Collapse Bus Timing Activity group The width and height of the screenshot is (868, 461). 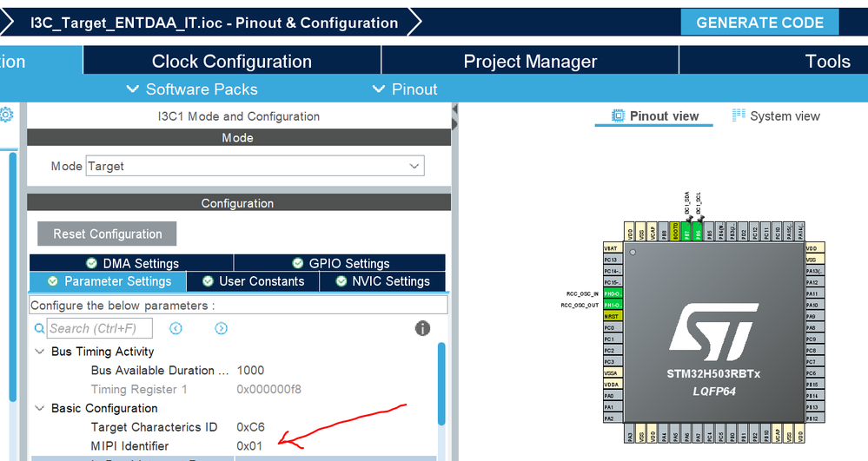point(39,352)
